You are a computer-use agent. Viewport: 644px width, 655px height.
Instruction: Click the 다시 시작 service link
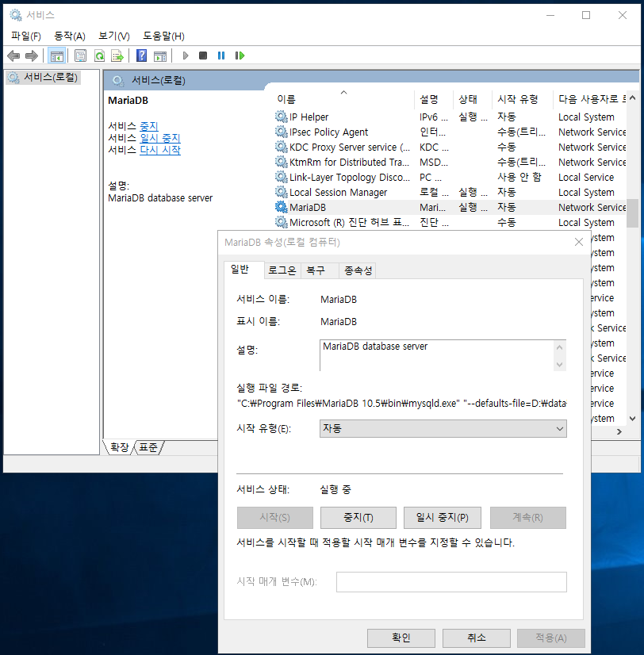pos(160,150)
